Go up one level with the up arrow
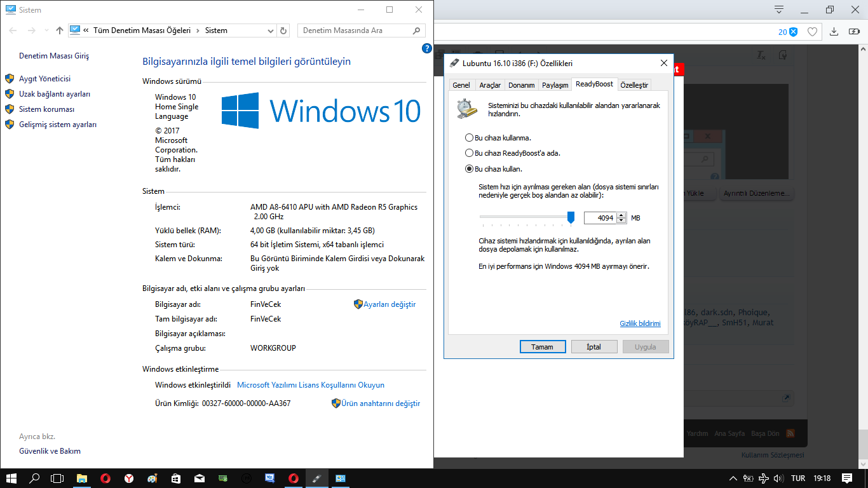Image resolution: width=868 pixels, height=488 pixels. click(x=60, y=30)
